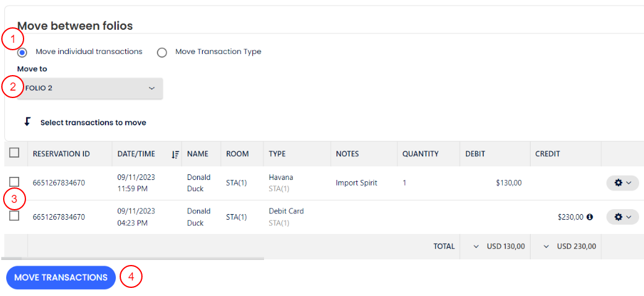Open the FOLIO 2 Move to dropdown

click(x=90, y=88)
